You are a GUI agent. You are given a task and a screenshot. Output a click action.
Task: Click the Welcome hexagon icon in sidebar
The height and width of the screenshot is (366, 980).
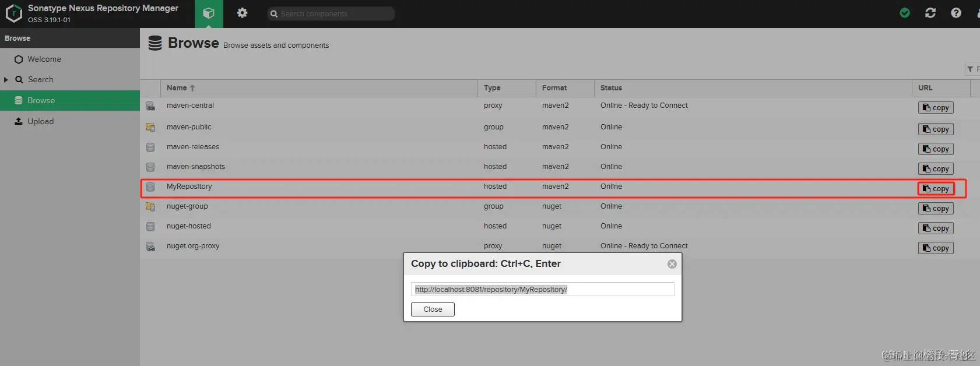pyautogui.click(x=19, y=59)
